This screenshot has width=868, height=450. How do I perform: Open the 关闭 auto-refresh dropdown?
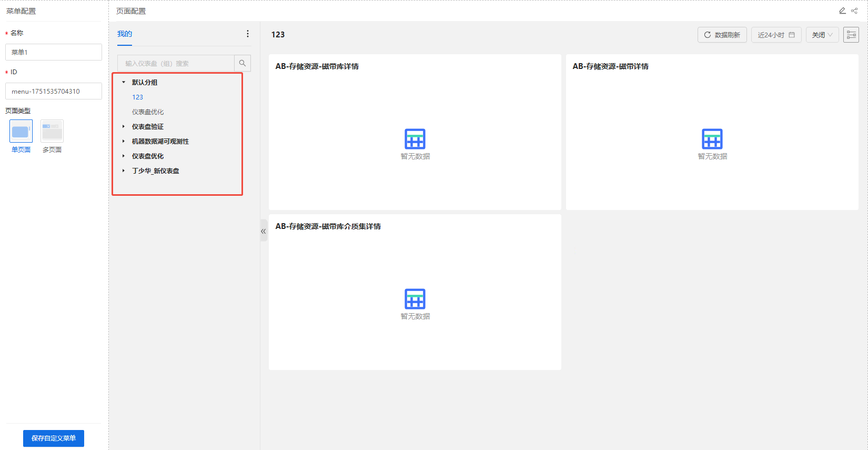822,35
